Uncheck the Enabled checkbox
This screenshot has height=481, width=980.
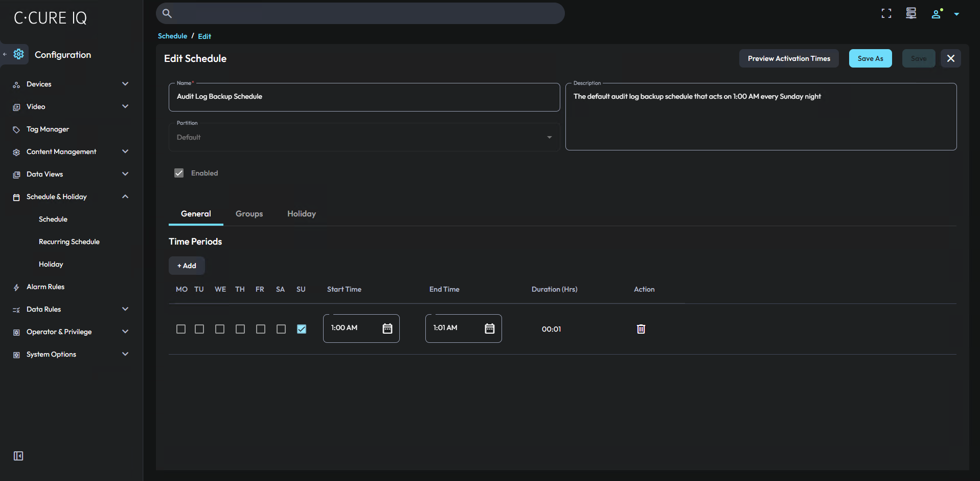[179, 173]
